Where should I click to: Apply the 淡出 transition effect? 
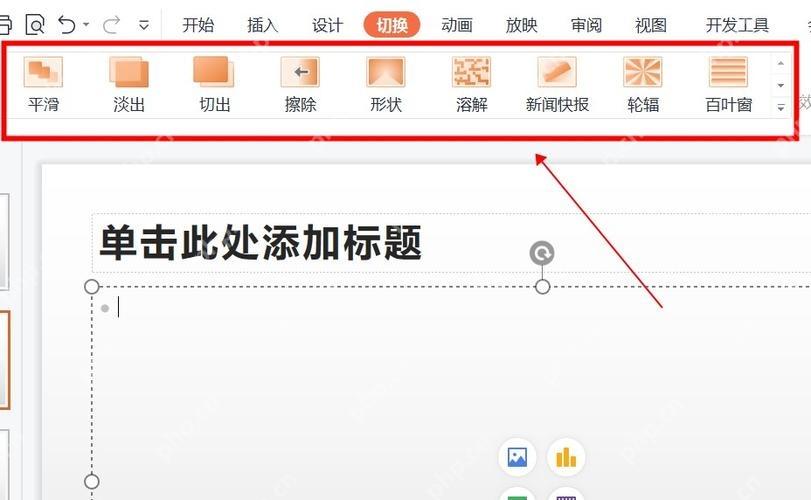[129, 85]
